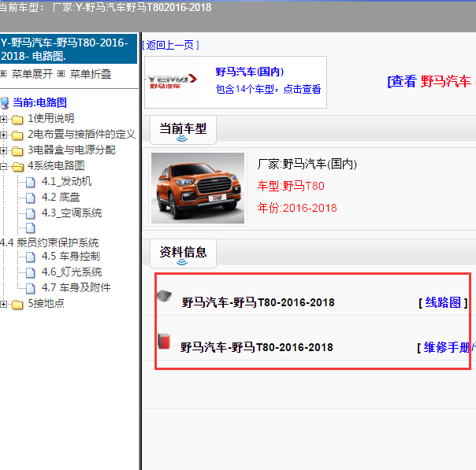Open 5接地点 in the tree
This screenshot has width=476, height=470.
pyautogui.click(x=46, y=304)
